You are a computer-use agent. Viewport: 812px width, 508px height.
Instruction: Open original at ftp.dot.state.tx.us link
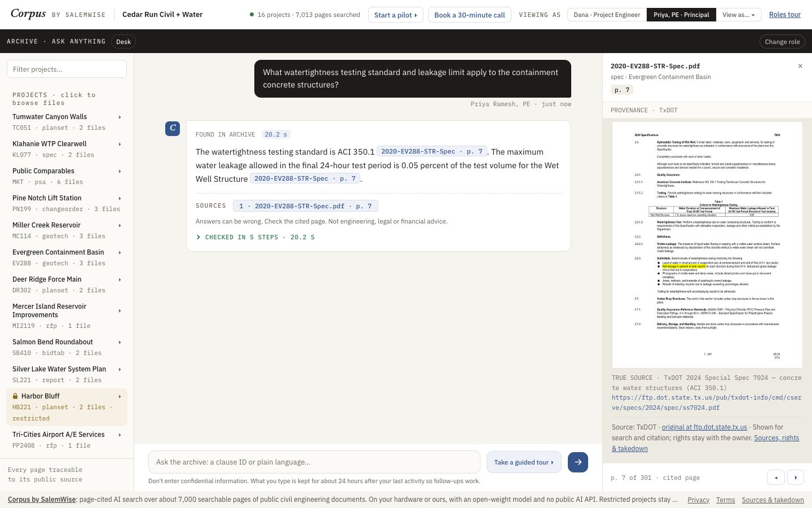(x=704, y=427)
